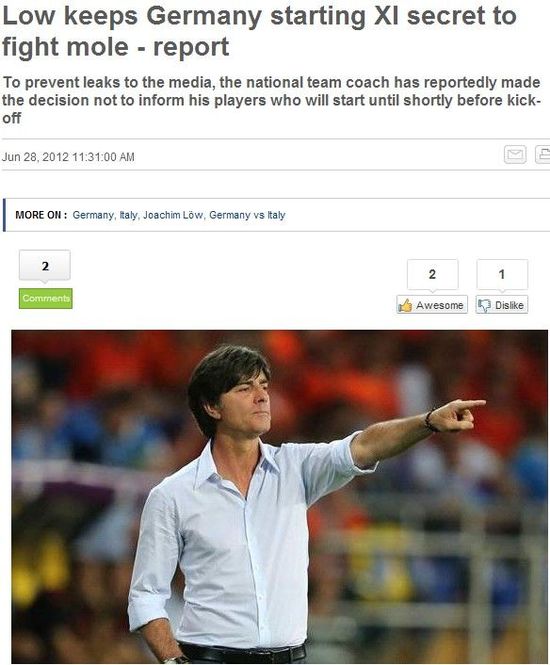
Task: Click the thumbs-down icon on the Dislike button
Action: 484,305
